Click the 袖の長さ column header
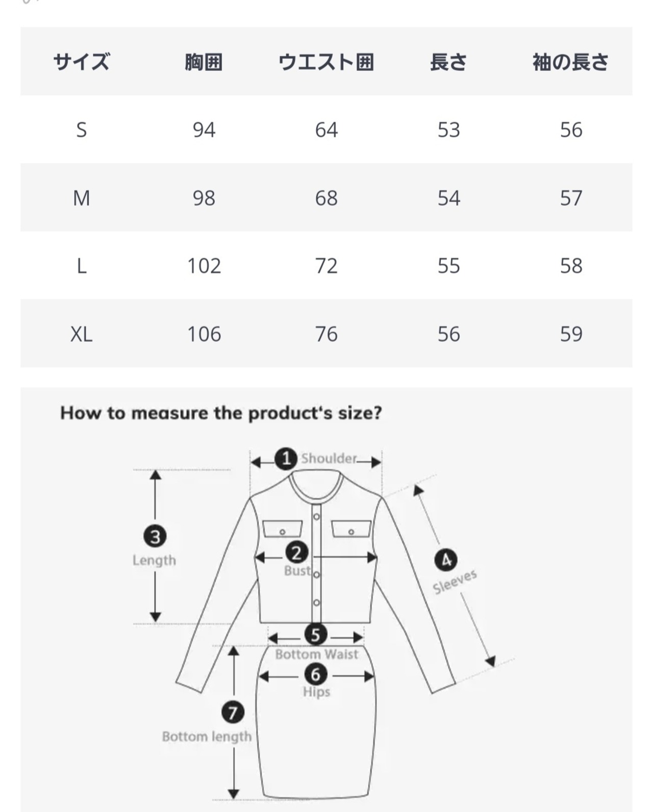This screenshot has width=653, height=812. coord(571,62)
